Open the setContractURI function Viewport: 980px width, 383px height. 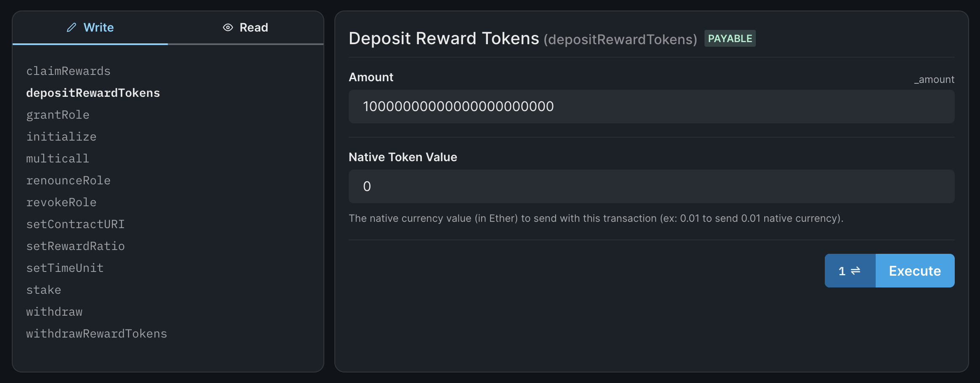click(75, 224)
